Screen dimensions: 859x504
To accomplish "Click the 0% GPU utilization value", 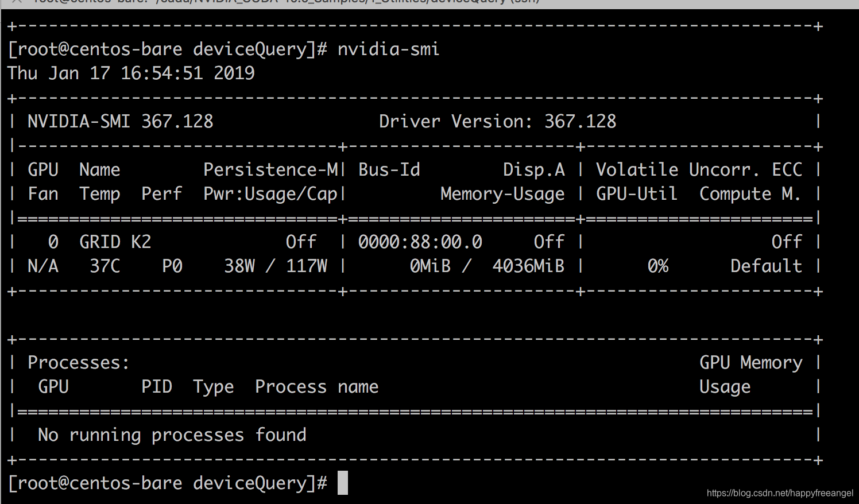I will (x=658, y=266).
